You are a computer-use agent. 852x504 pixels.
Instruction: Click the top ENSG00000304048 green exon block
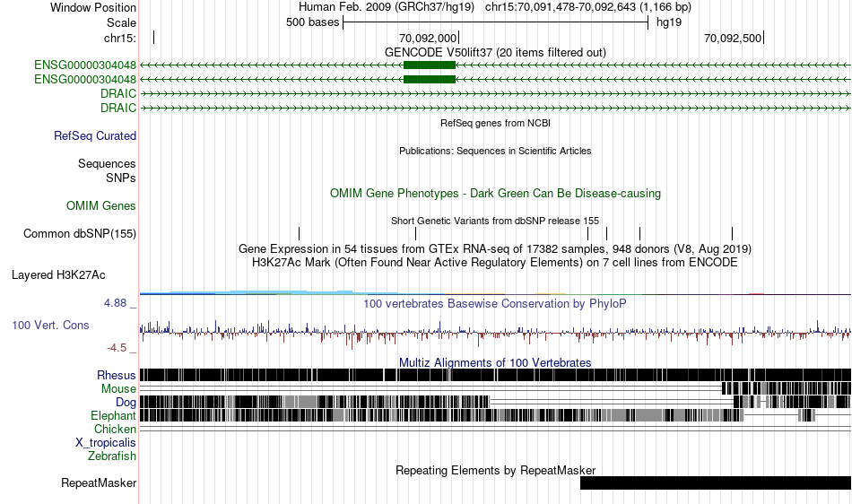pos(430,65)
